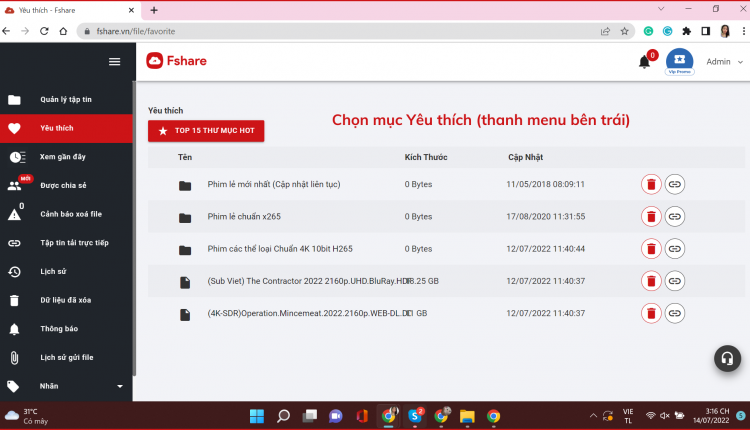Toggle the browser side panel icon
This screenshot has height=430, width=750.
(705, 31)
